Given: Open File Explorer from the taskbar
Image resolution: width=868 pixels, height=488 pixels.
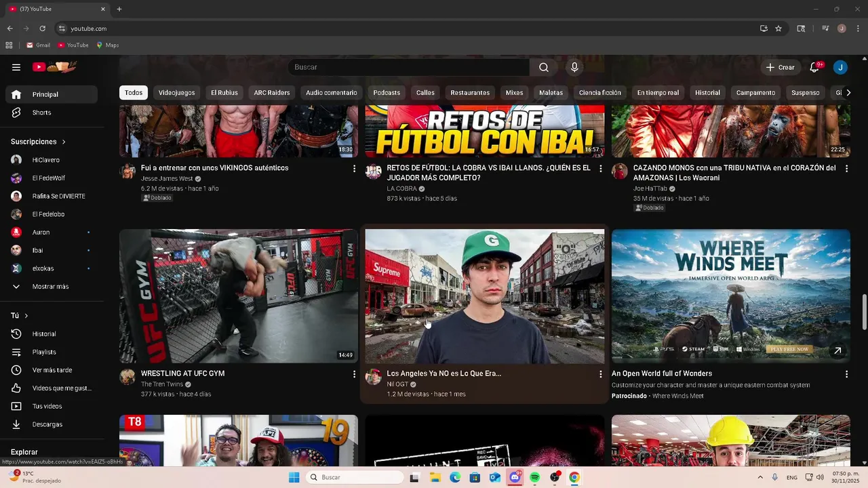Looking at the screenshot, I should pos(435,477).
